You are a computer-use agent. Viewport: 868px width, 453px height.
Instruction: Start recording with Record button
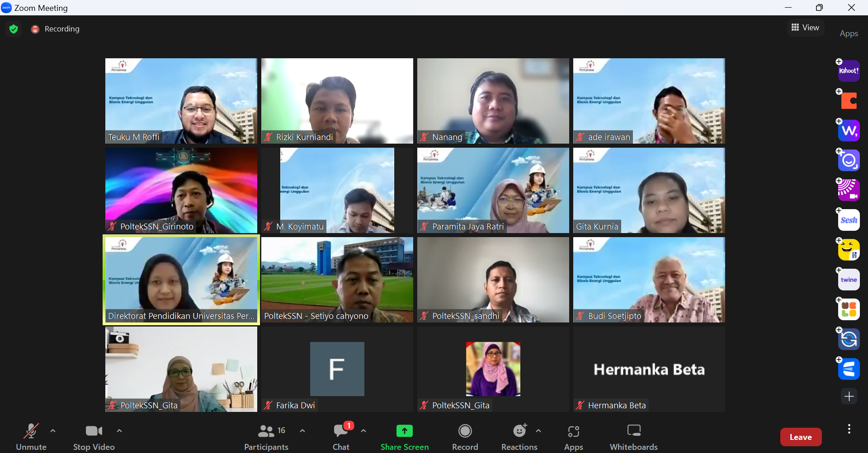[465, 437]
